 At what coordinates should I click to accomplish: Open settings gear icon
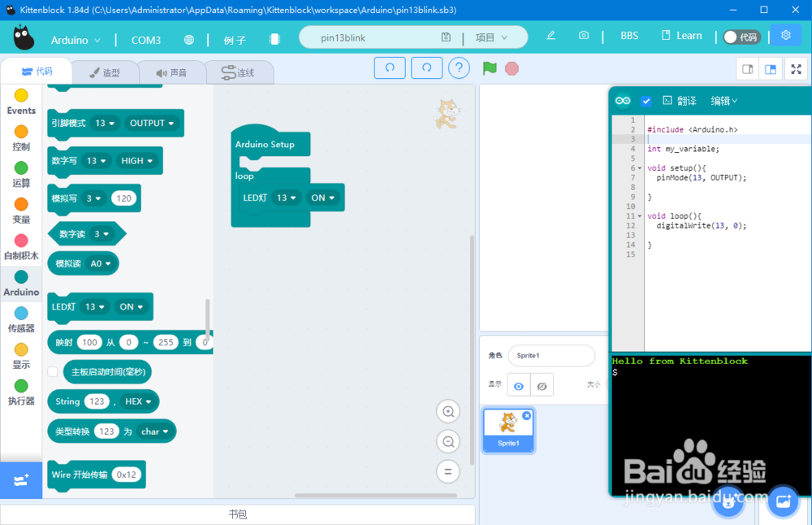tap(785, 35)
